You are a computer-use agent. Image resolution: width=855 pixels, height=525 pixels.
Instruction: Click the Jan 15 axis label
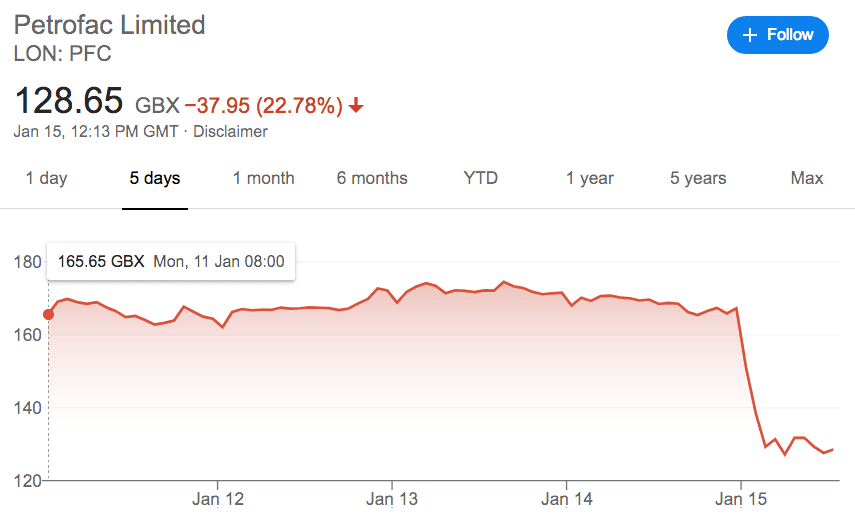pos(741,499)
